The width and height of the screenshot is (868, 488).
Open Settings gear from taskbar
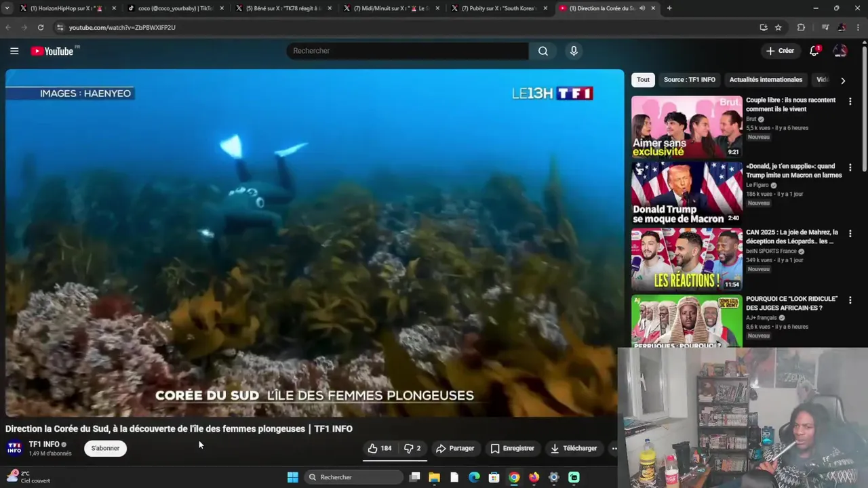point(554,477)
